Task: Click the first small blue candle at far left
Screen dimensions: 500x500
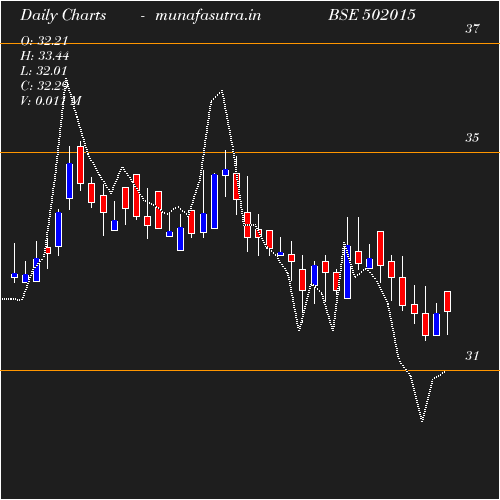Action: click(x=14, y=275)
